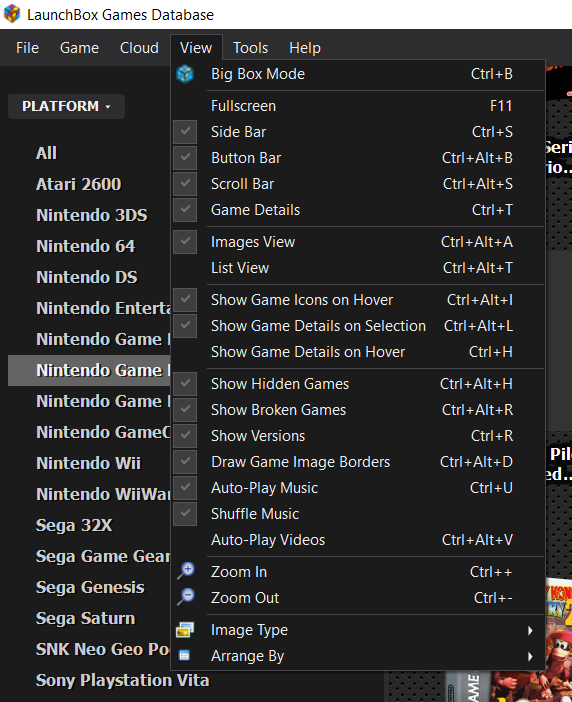Uncheck Show Game Details on Selection
This screenshot has width=572, height=702.
click(x=185, y=325)
